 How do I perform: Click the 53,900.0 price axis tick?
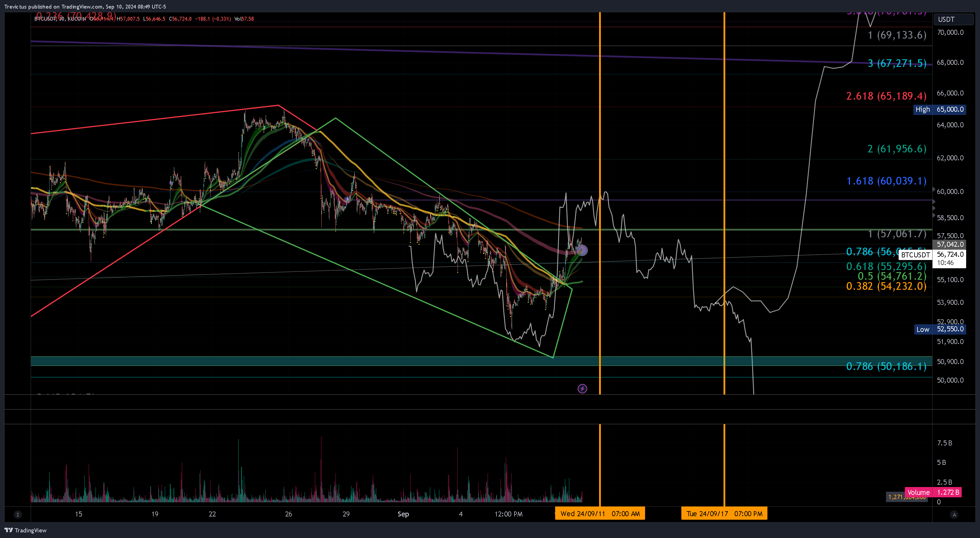coord(950,302)
